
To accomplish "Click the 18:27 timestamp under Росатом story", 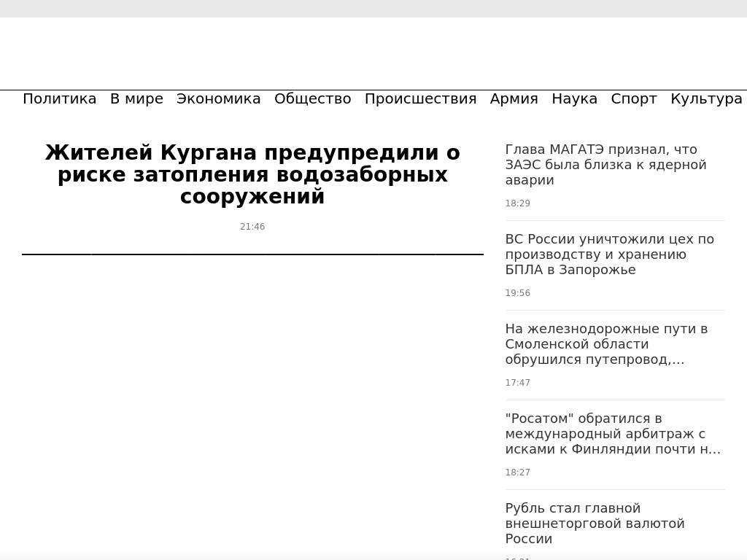I will (x=517, y=472).
